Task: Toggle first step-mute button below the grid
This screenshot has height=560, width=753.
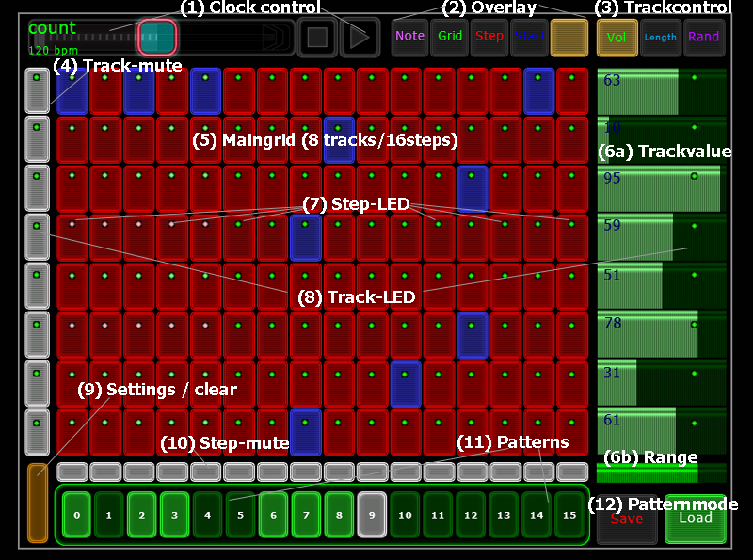Action: 72,472
